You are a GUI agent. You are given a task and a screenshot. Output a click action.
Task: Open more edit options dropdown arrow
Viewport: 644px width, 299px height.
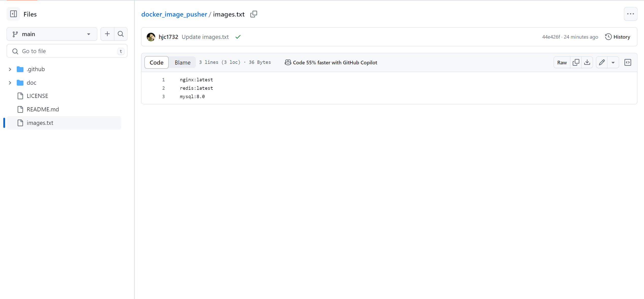[613, 62]
